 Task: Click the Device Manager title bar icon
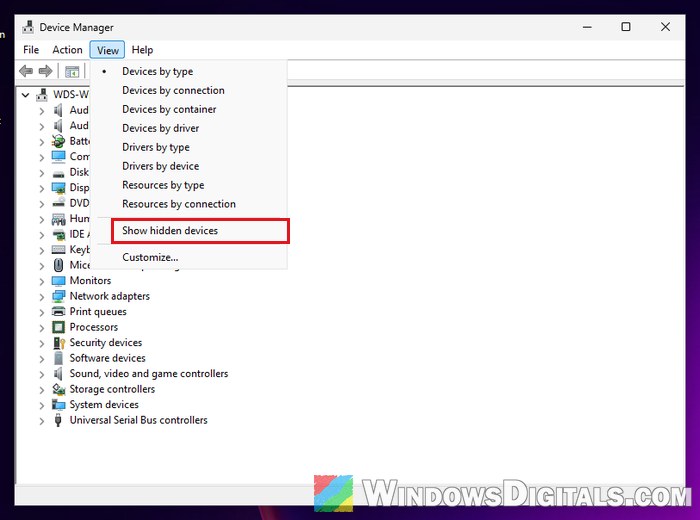[28, 27]
